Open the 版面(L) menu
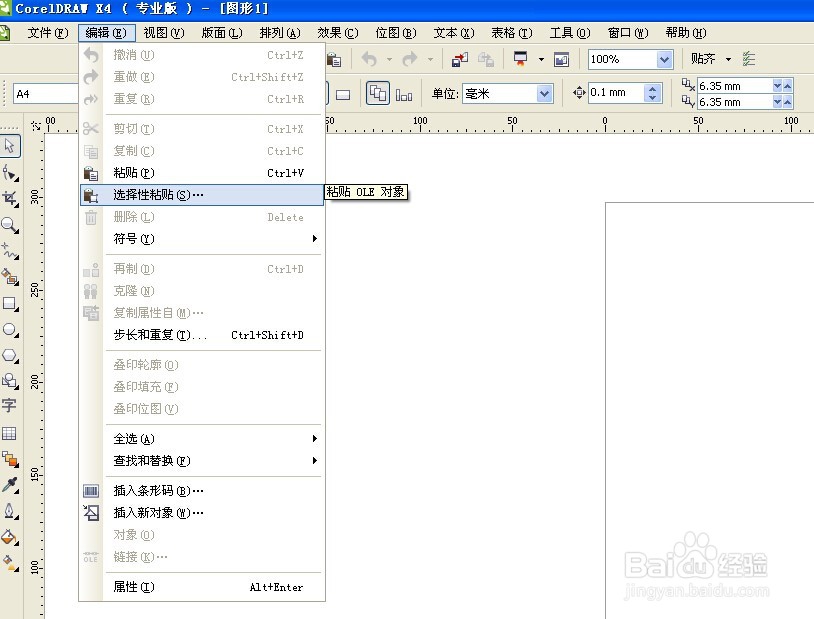The height and width of the screenshot is (619, 814). [222, 33]
